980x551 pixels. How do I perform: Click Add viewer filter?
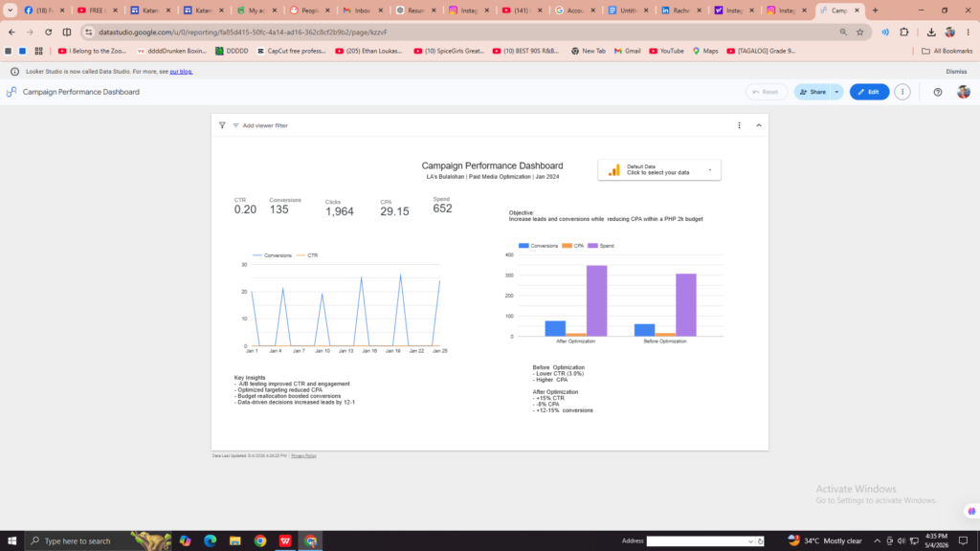[260, 125]
